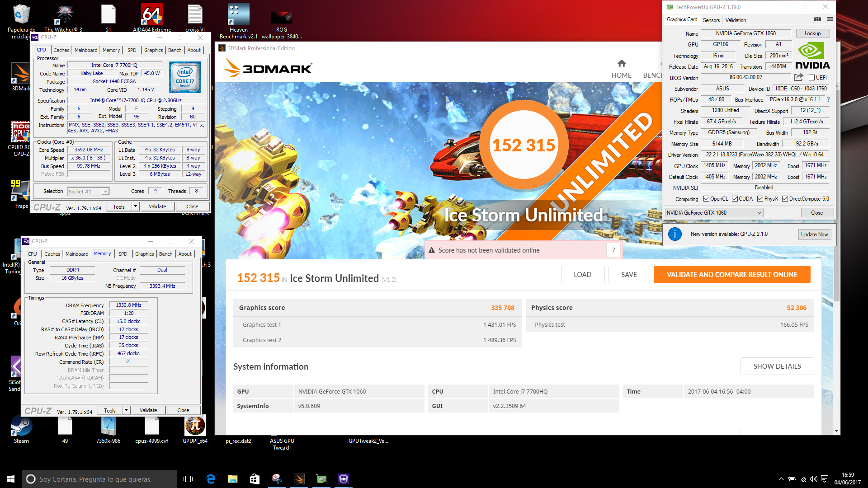This screenshot has width=868, height=488.
Task: Open Windows Start menu
Action: (11, 479)
